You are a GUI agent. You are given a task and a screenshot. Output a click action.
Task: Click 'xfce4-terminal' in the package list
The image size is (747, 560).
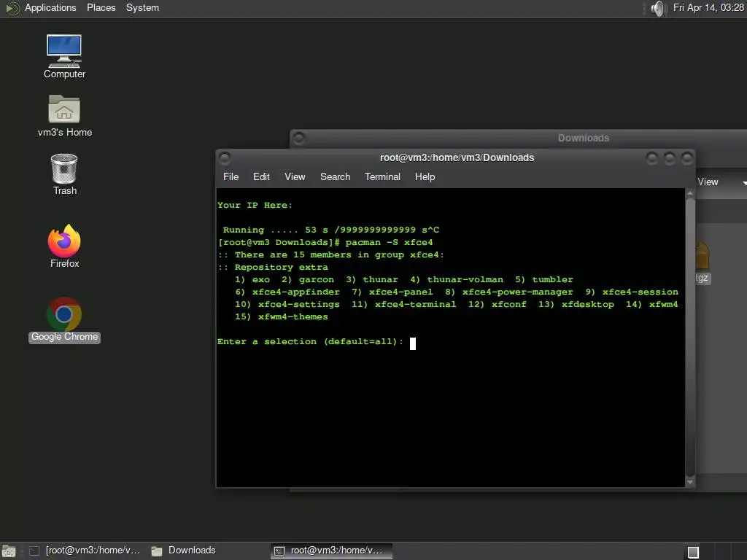tap(415, 304)
